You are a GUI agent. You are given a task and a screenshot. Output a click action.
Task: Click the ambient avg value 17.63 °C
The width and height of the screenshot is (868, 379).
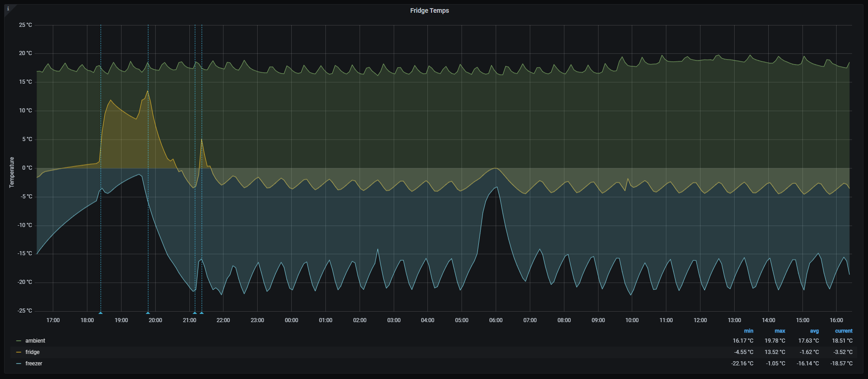click(808, 341)
